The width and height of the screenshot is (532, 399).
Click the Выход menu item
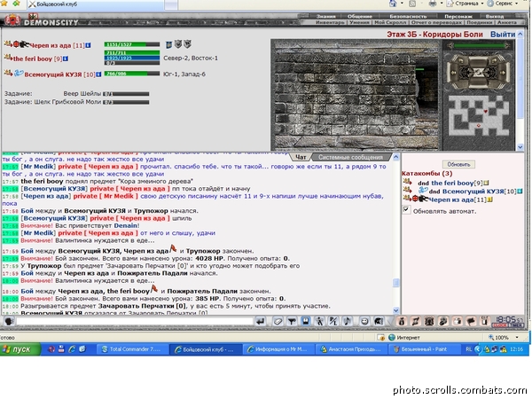[495, 16]
